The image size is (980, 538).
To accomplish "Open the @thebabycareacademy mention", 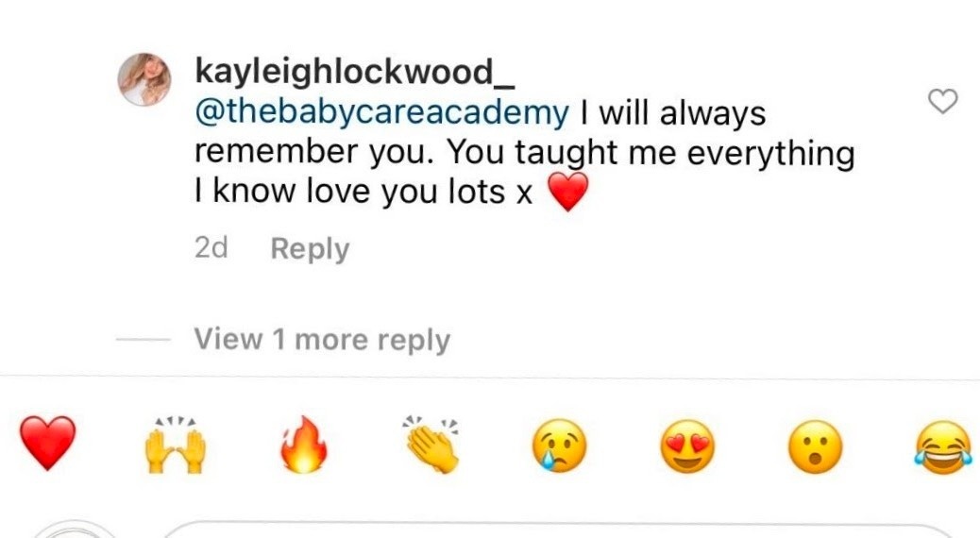I will click(381, 113).
